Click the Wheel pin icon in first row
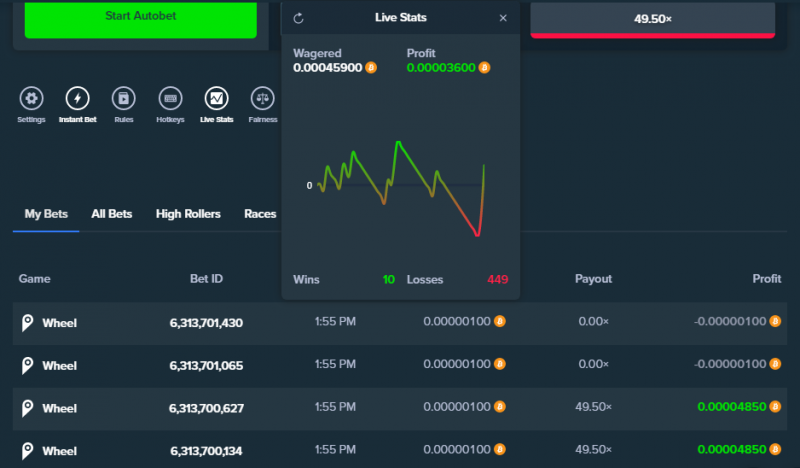The image size is (800, 468). 28,323
